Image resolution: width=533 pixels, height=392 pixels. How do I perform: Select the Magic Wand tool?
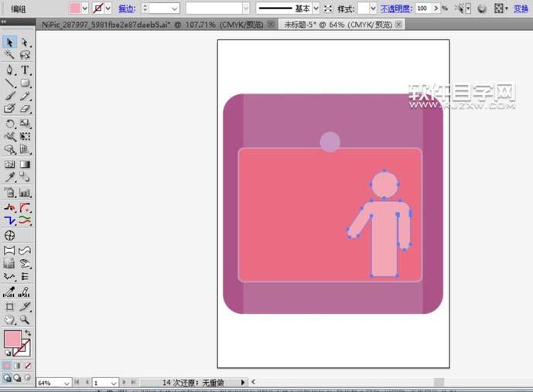tap(9, 55)
